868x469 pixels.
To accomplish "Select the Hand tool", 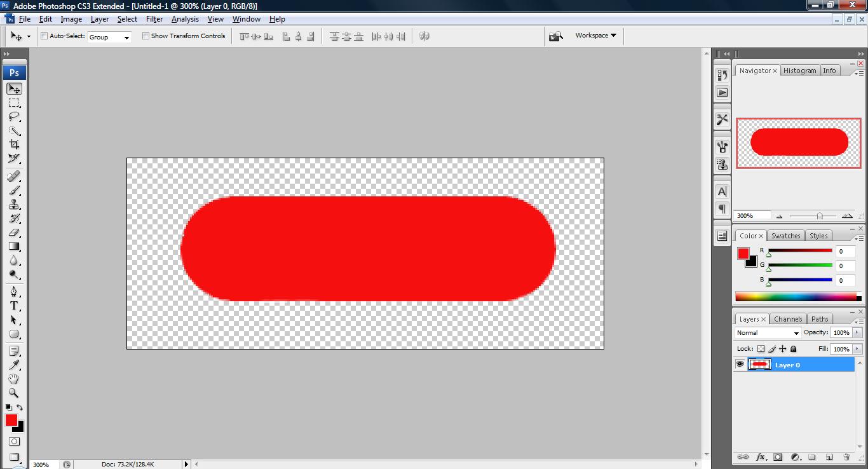I will pyautogui.click(x=14, y=379).
